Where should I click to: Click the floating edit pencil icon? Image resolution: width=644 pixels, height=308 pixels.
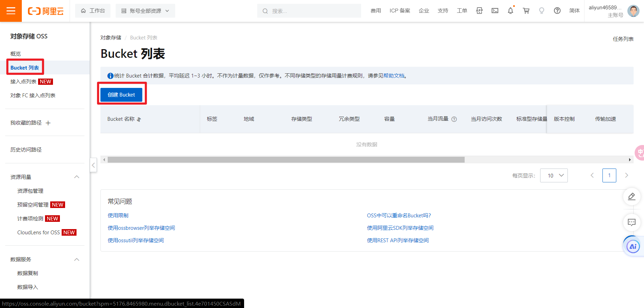click(x=632, y=197)
